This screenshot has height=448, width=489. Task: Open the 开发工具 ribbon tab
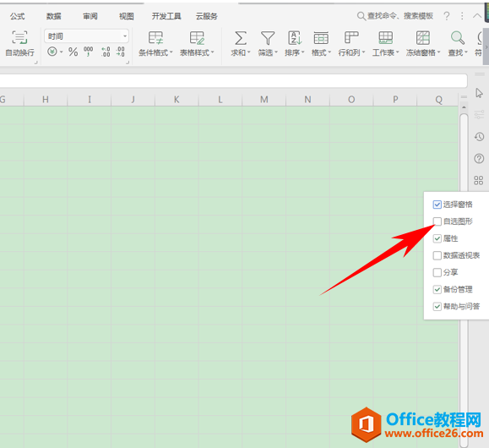coord(166,16)
